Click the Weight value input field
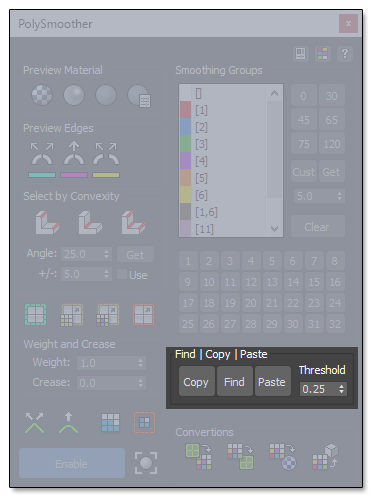 click(111, 363)
